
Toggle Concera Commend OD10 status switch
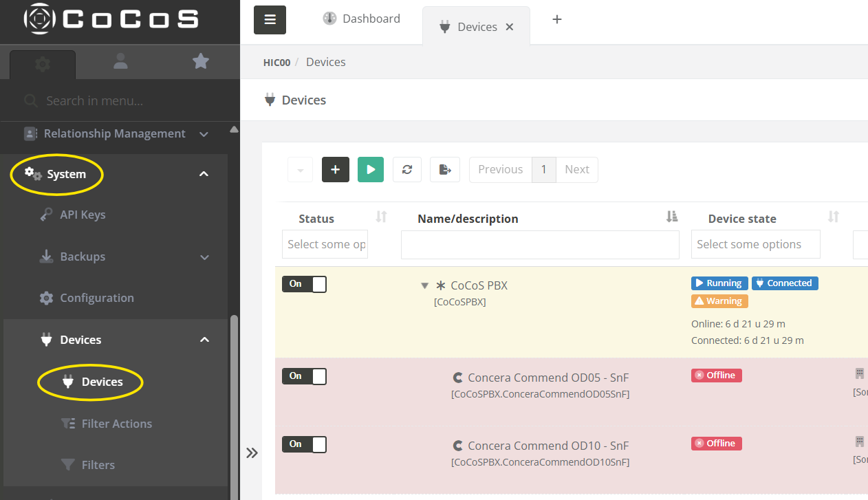[304, 444]
